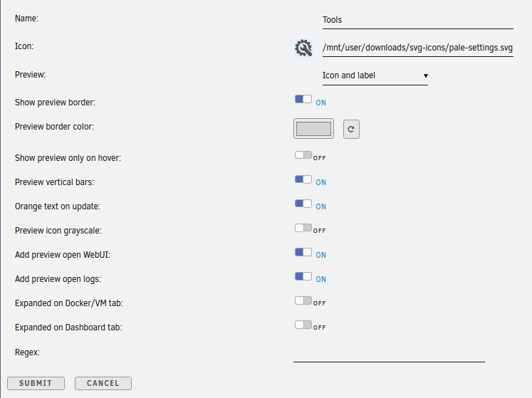Reset preview border color with refresh icon
This screenshot has height=398, width=532.
[351, 129]
